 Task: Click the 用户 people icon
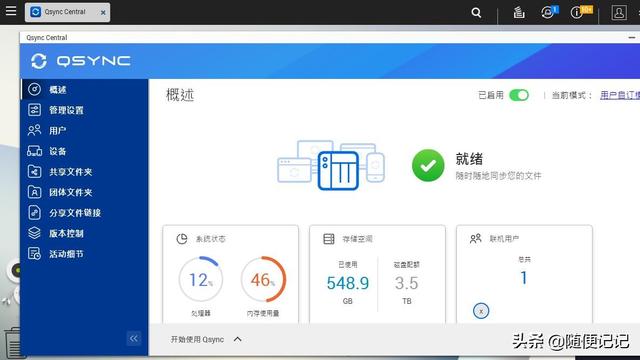(x=34, y=130)
